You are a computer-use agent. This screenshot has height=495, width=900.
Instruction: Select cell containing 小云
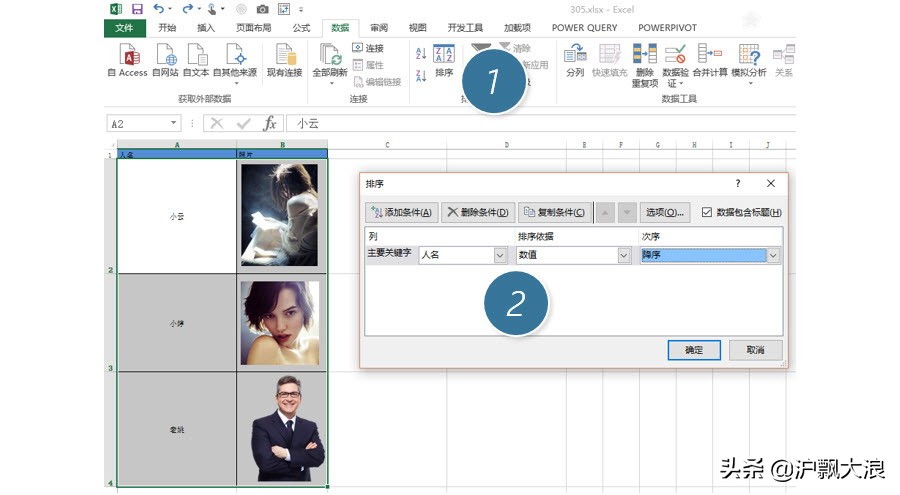[x=177, y=216]
